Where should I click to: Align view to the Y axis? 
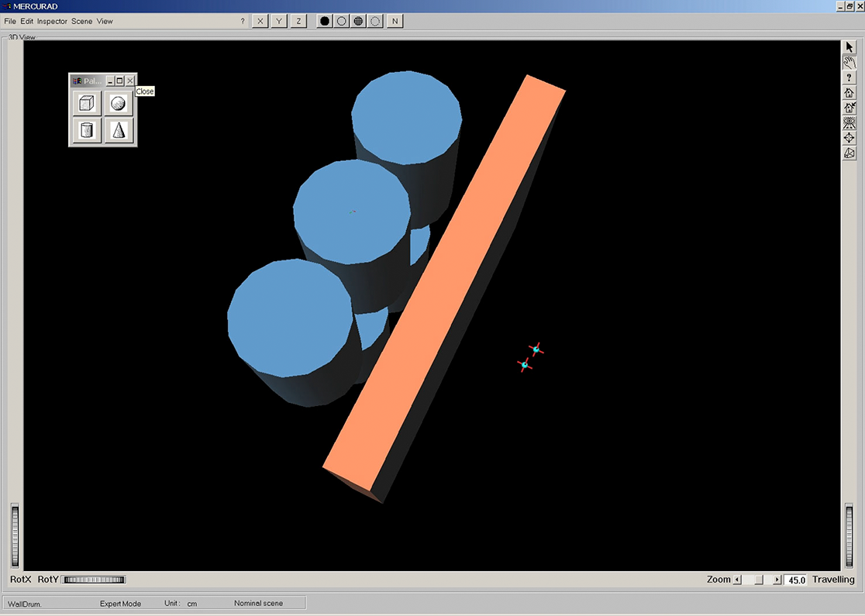[x=279, y=21]
